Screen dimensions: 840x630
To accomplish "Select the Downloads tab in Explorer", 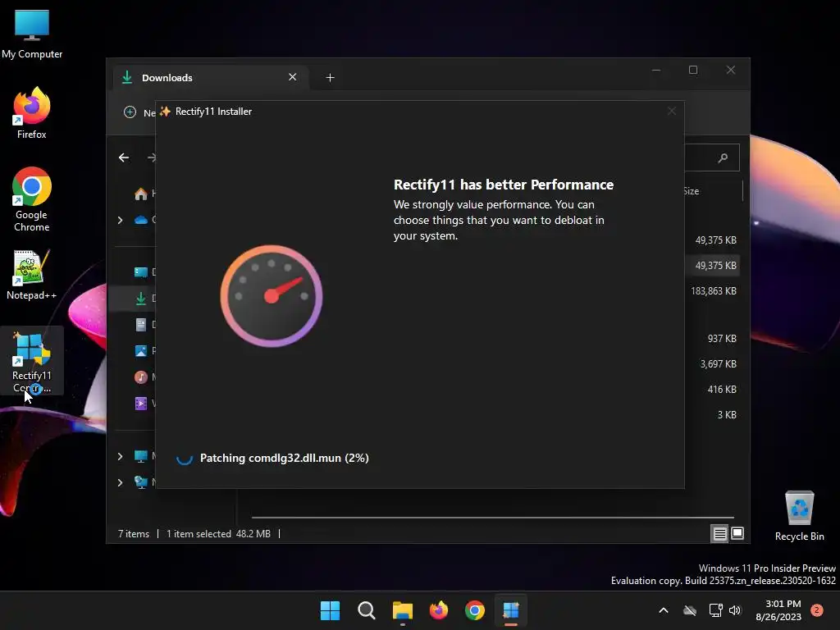I will point(209,78).
